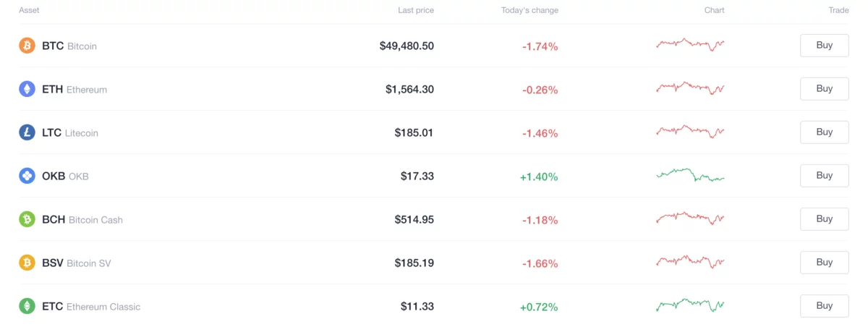The image size is (868, 327).
Task: Open the BTC Bitcoin asset name
Action: [x=69, y=46]
